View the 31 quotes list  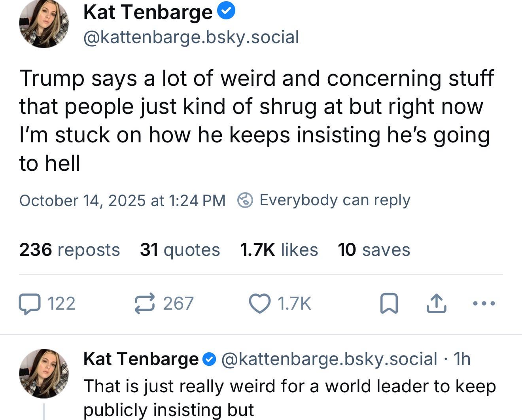click(x=180, y=250)
